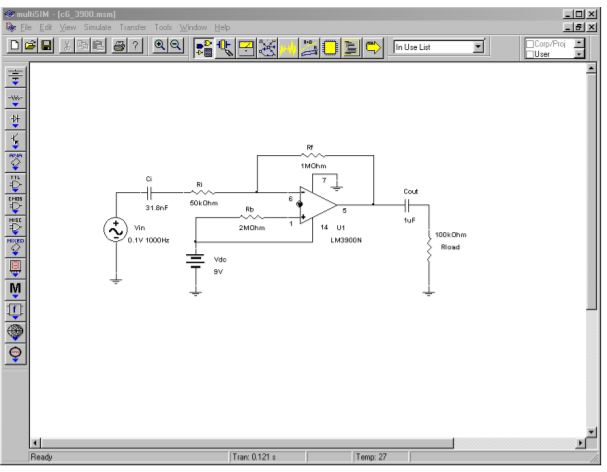The image size is (607, 472).
Task: Click the Help question mark button
Action: click(135, 47)
